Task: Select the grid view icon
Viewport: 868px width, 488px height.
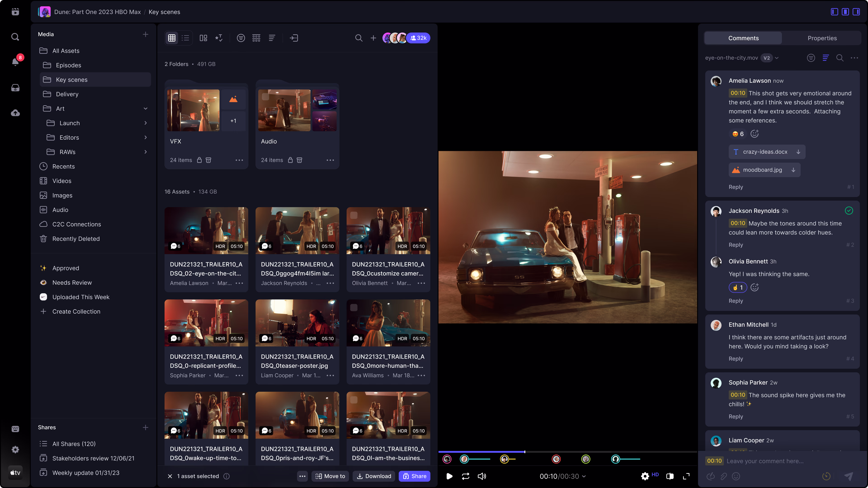Action: (172, 38)
